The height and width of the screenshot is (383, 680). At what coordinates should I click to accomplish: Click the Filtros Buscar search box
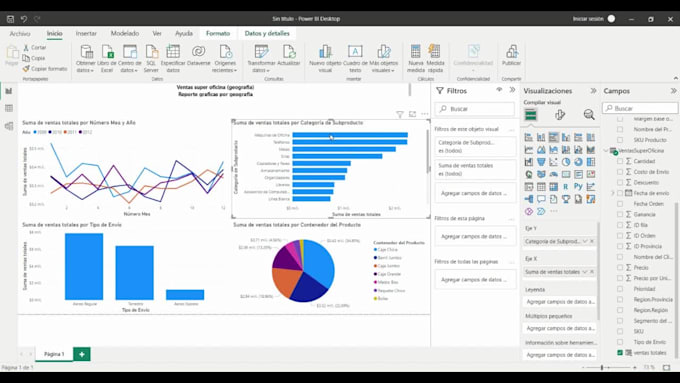pos(475,109)
